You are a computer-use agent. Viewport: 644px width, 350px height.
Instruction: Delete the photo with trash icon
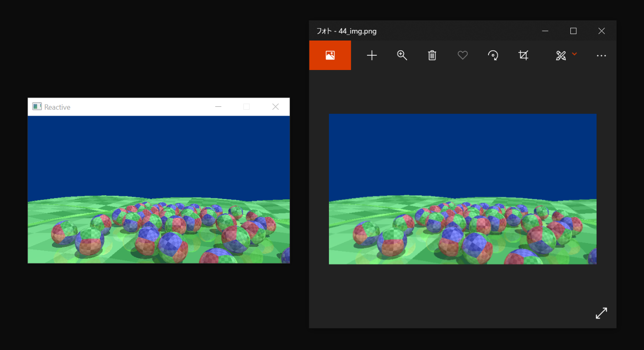coord(432,55)
